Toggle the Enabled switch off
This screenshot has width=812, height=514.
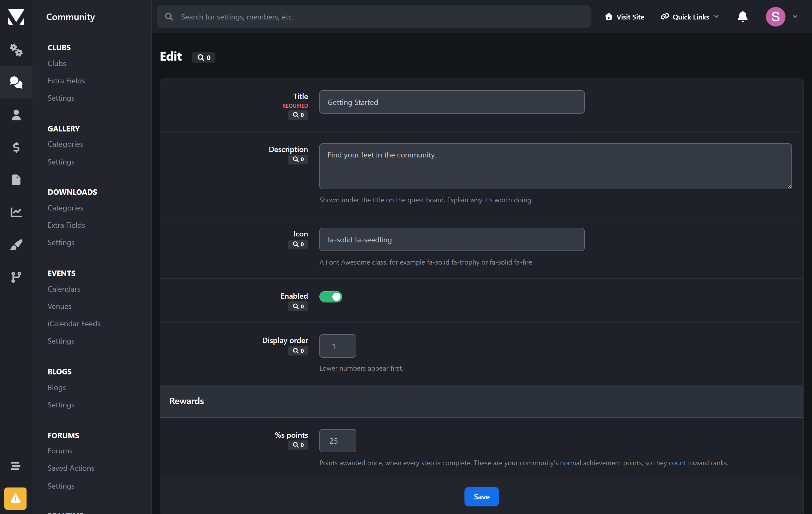click(330, 296)
